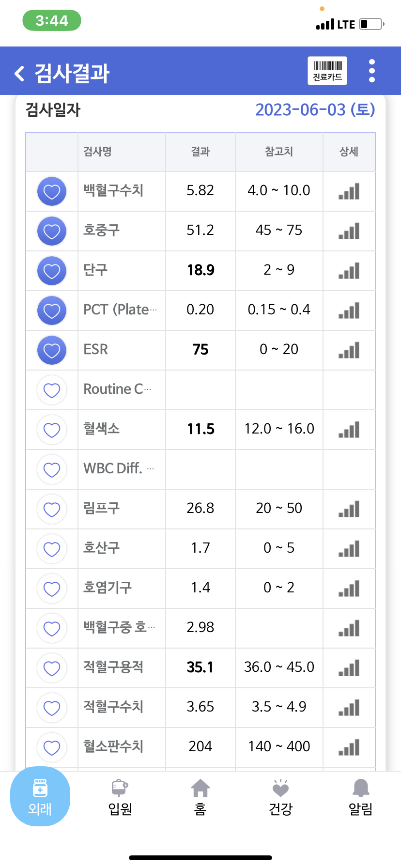
Task: Open the 진료카드 barcode card
Action: [327, 71]
